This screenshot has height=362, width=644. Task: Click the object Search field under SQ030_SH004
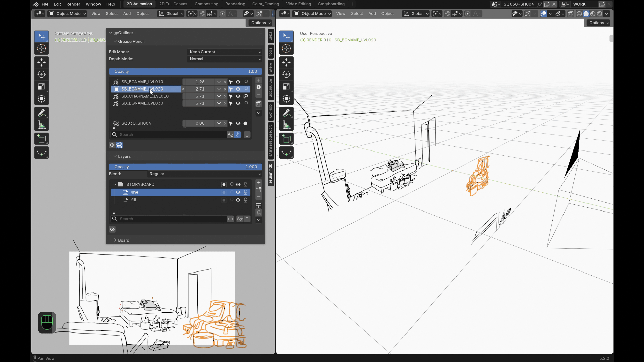point(169,135)
